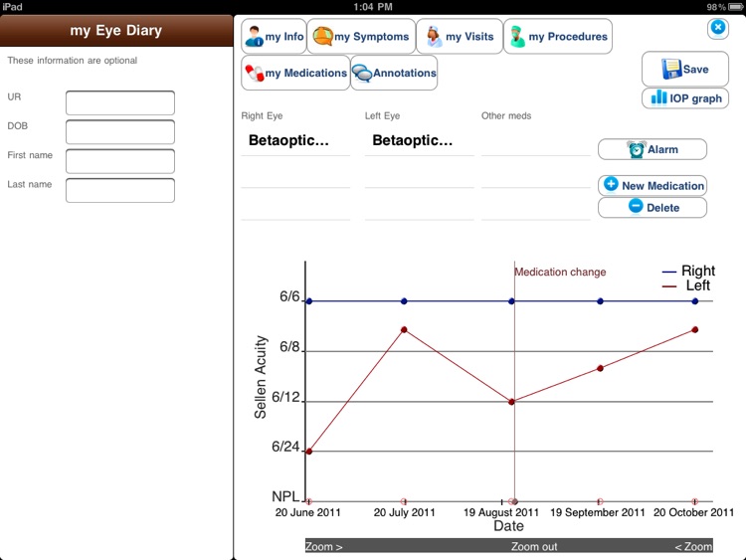Select my Medications tab
The height and width of the screenshot is (560, 746).
click(x=295, y=73)
